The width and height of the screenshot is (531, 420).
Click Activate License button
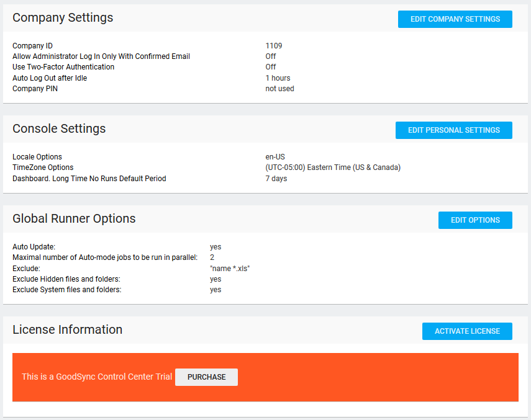click(x=467, y=331)
